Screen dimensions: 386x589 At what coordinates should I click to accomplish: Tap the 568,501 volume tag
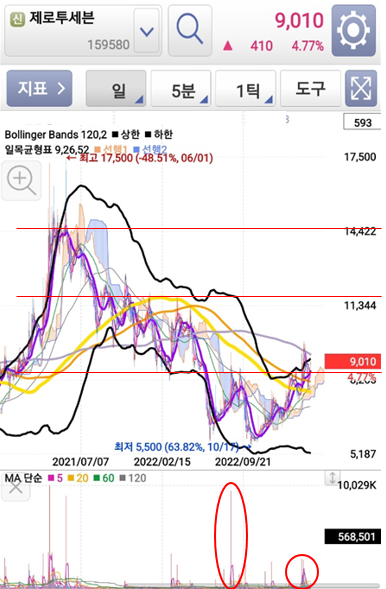pos(353,536)
